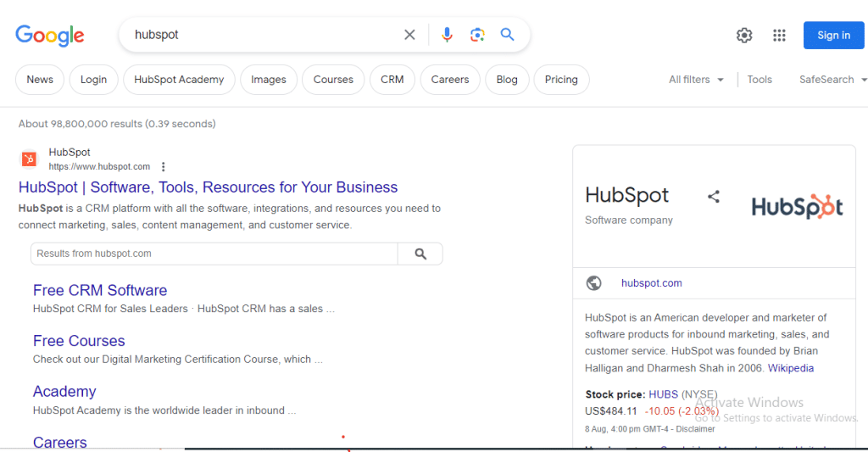Open search by image with the lens icon
This screenshot has width=868, height=452.
(x=477, y=35)
